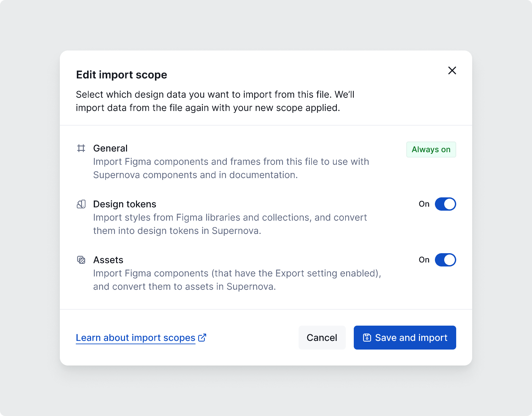Turn off the Assets import toggle
Viewport: 532px width, 416px height.
(446, 260)
